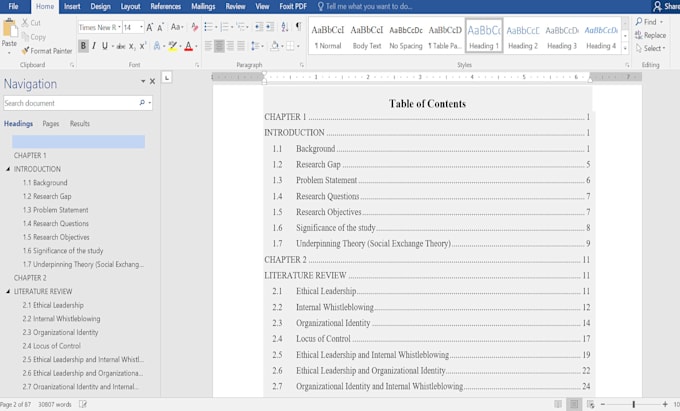Click the Paste clipboard icon

coord(9,29)
